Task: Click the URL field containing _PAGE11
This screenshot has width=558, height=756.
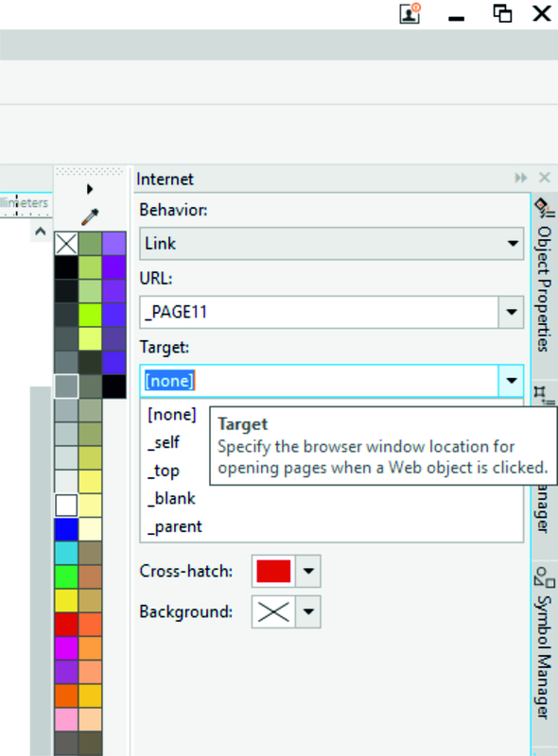Action: coord(319,312)
